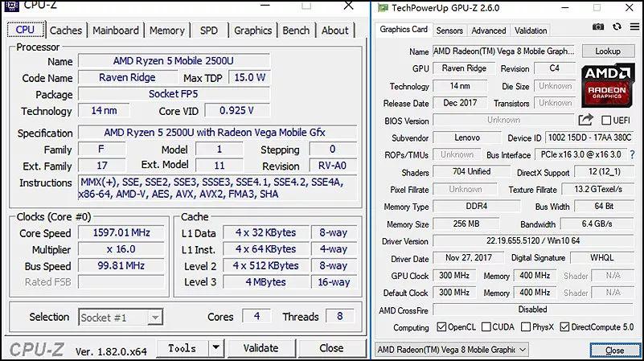Open the Graphics Card tab in GPU-Z
Viewport: 644px width, 361px height.
[x=404, y=30]
